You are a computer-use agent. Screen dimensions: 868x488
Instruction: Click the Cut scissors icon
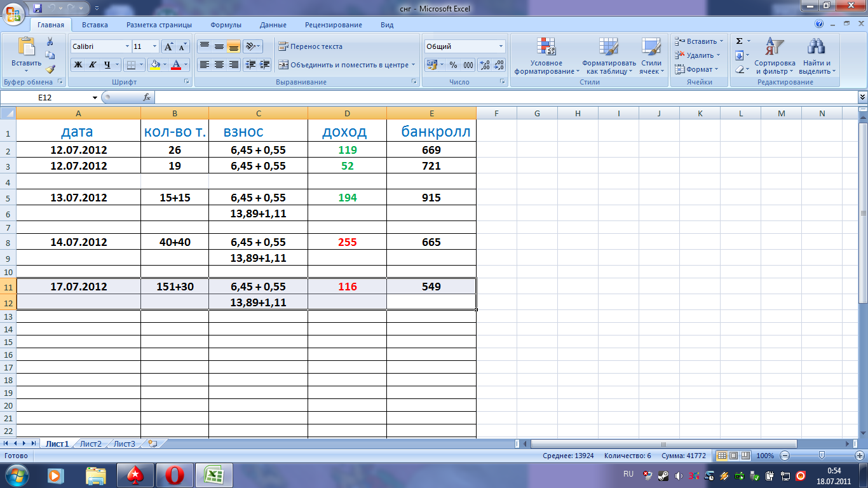tap(50, 42)
